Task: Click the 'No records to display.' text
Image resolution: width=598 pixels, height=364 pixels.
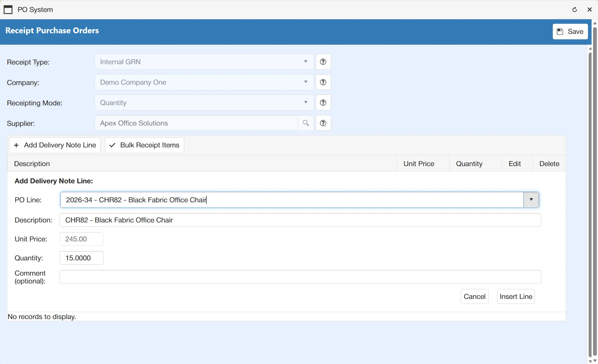Action: pyautogui.click(x=42, y=317)
